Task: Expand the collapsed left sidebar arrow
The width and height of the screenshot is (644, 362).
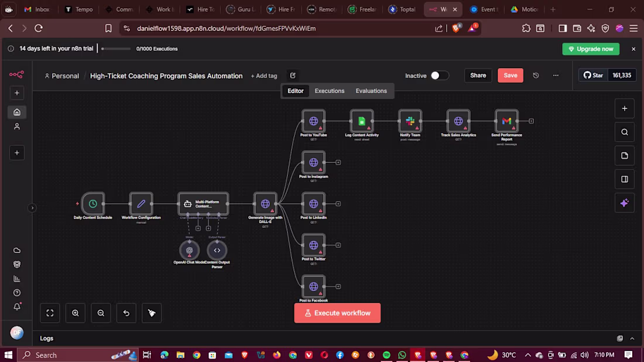Action: 32,208
